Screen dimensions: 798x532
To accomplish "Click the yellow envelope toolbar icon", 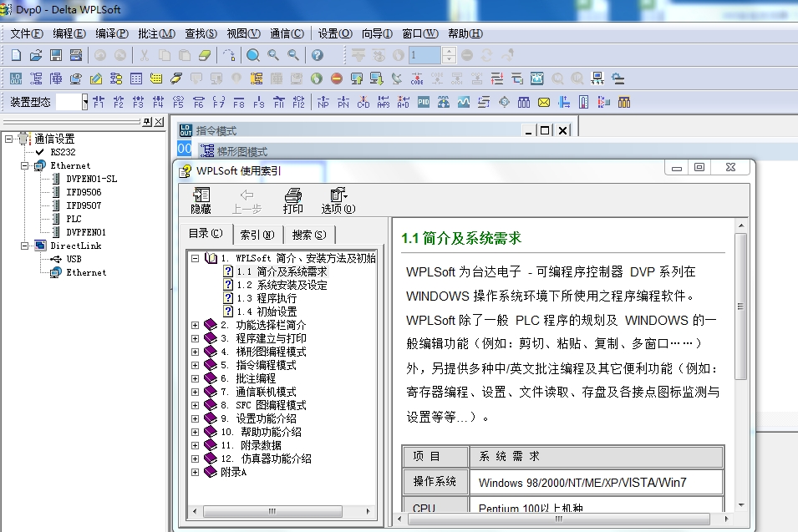I will click(x=544, y=102).
